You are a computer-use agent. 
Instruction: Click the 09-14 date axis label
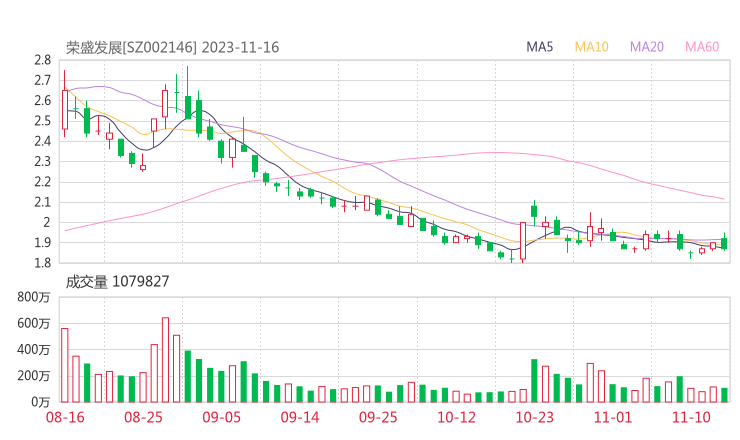pos(300,417)
